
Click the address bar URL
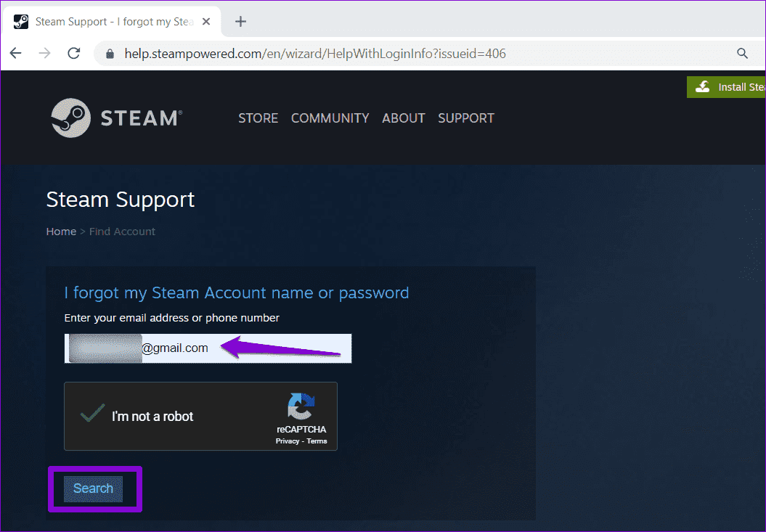[x=315, y=54]
